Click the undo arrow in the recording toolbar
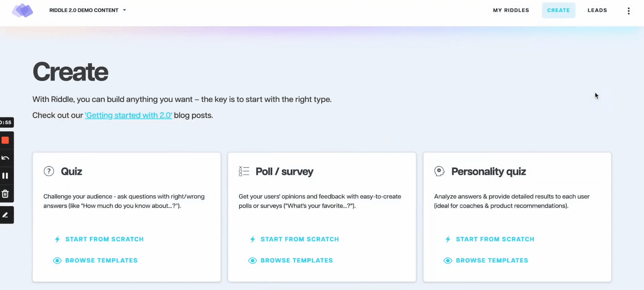 point(5,158)
